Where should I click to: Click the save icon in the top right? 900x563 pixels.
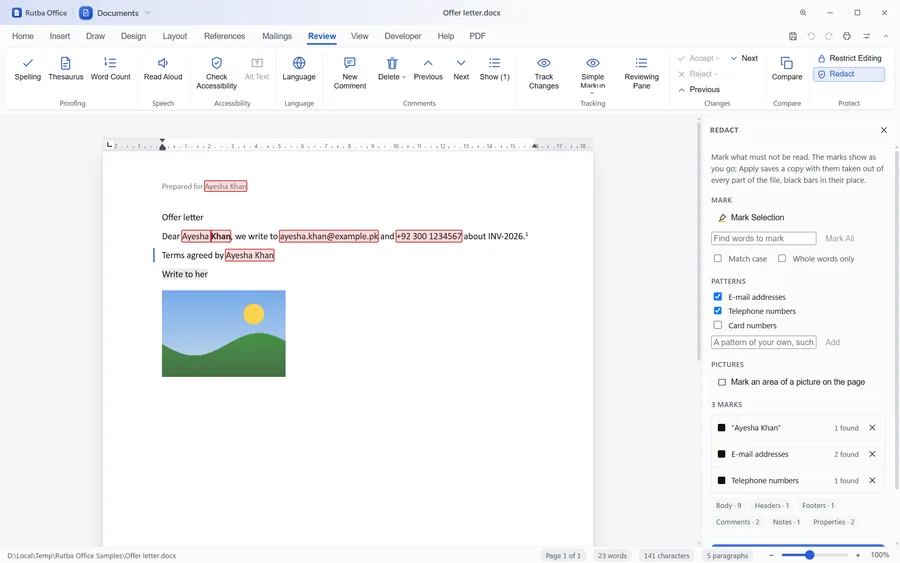pyautogui.click(x=793, y=36)
